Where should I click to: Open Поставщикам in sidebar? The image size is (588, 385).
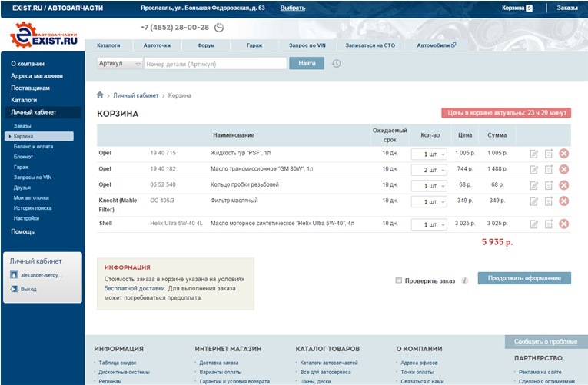point(31,88)
